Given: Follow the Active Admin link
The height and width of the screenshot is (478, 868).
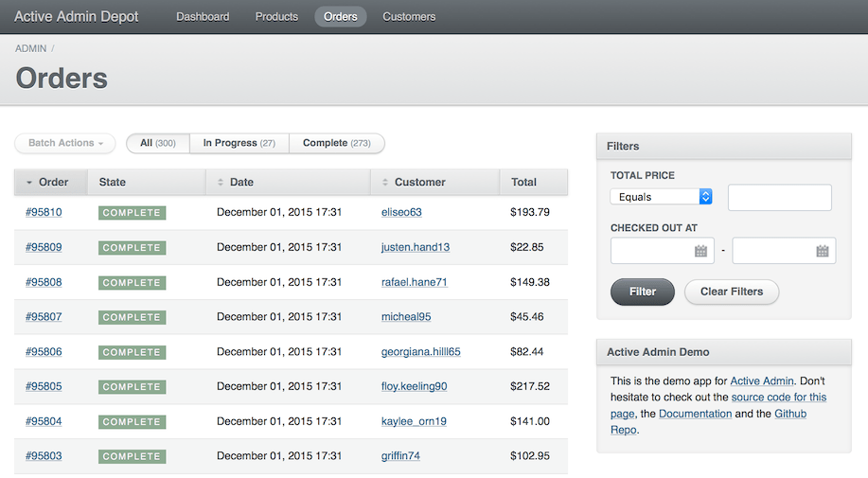Looking at the screenshot, I should coord(762,381).
